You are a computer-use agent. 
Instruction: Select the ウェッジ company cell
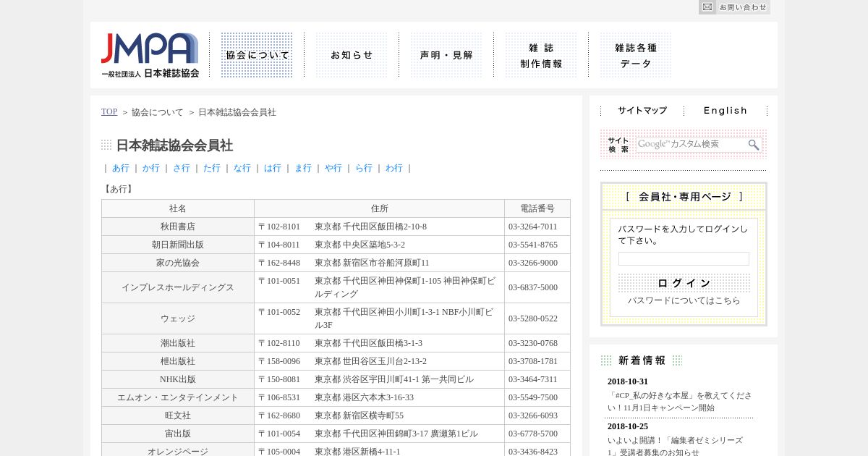[178, 318]
